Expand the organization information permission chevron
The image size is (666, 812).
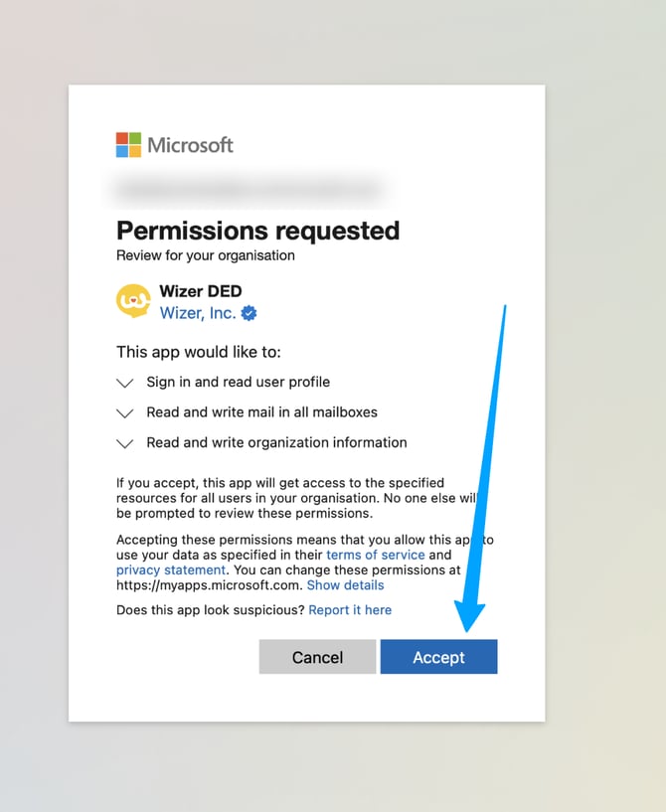click(x=125, y=443)
